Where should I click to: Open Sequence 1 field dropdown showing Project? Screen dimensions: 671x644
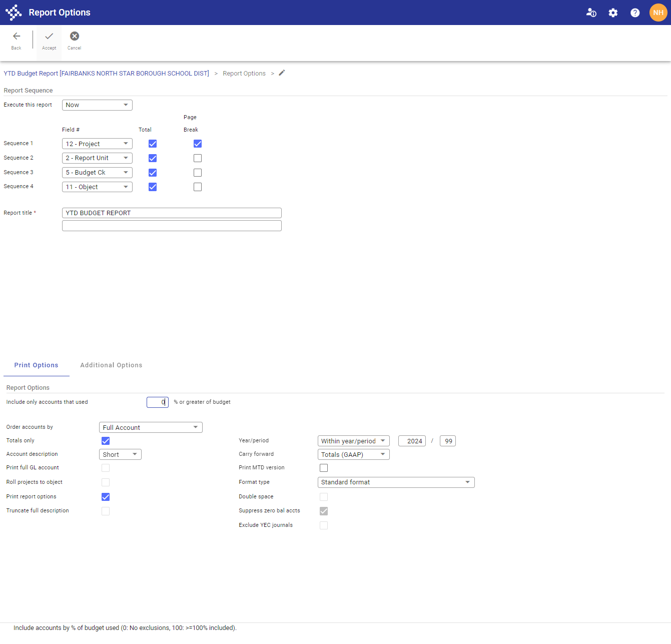tap(97, 144)
